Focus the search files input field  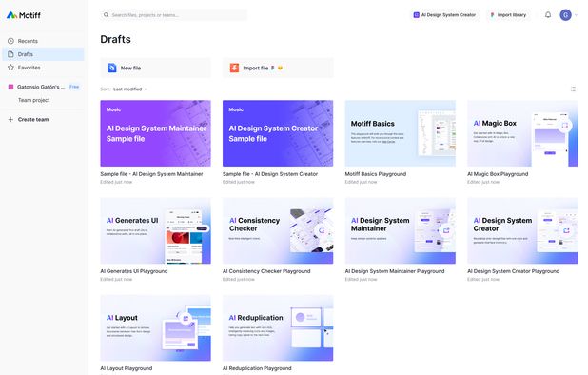174,15
